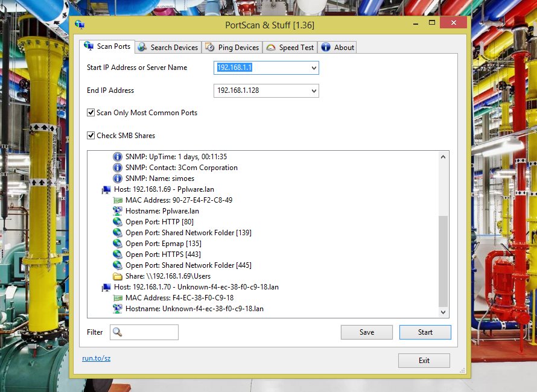
Task: Select row Hostname: Pplware.lan
Action: pyautogui.click(x=162, y=211)
